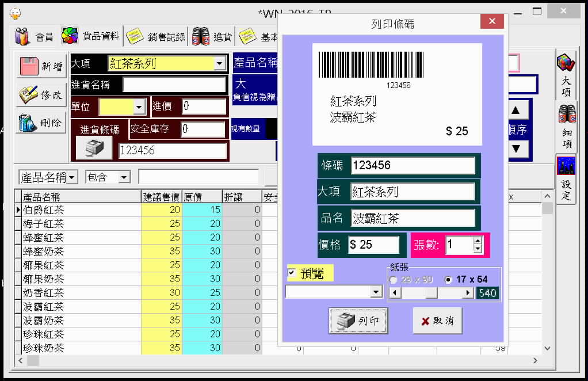Screen dimensions: 588x381
Task: Switch to the 貨品資料 tab
Action: pos(91,36)
